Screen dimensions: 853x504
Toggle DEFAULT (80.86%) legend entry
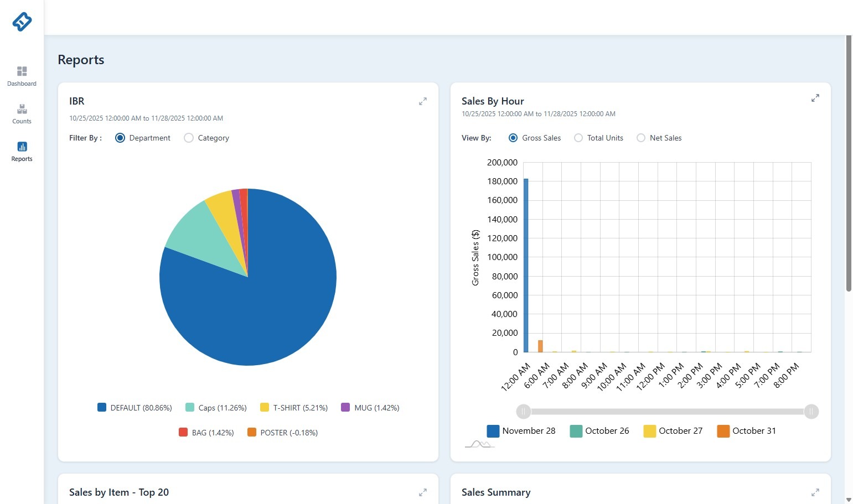(x=135, y=408)
